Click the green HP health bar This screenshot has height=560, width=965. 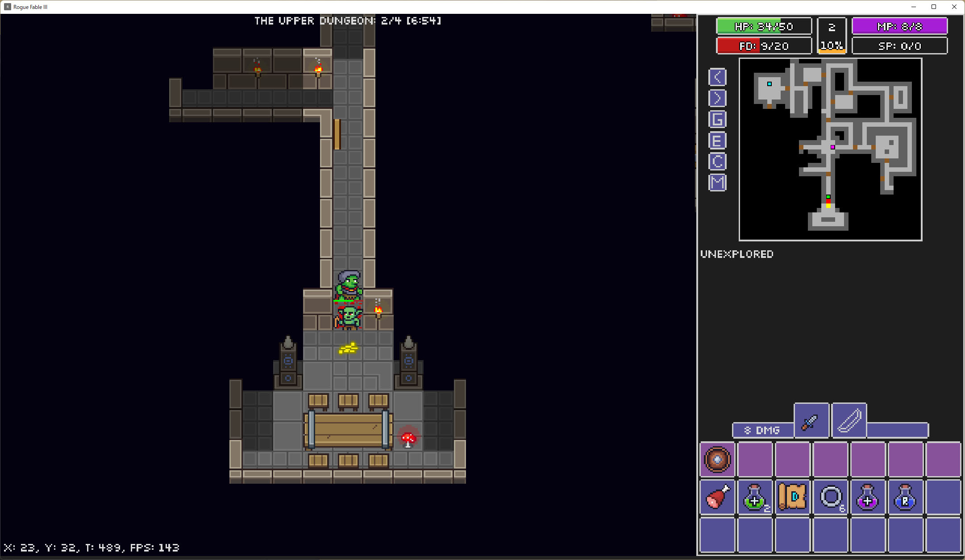764,26
